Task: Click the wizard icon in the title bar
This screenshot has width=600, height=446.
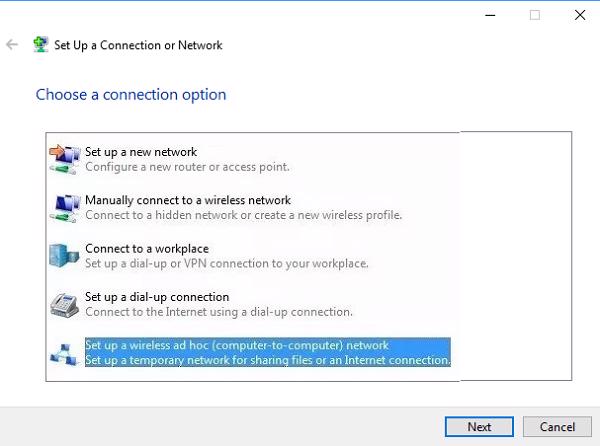Action: [x=41, y=45]
